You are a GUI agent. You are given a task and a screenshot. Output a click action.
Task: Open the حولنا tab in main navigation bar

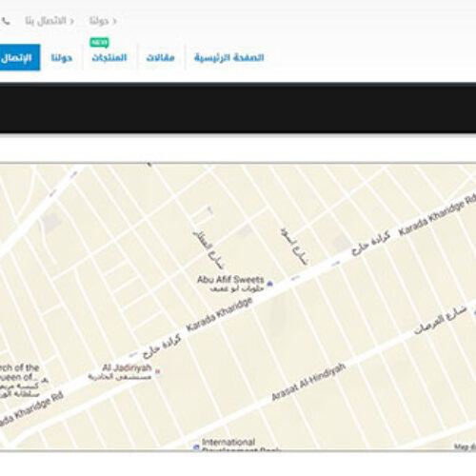(x=62, y=58)
